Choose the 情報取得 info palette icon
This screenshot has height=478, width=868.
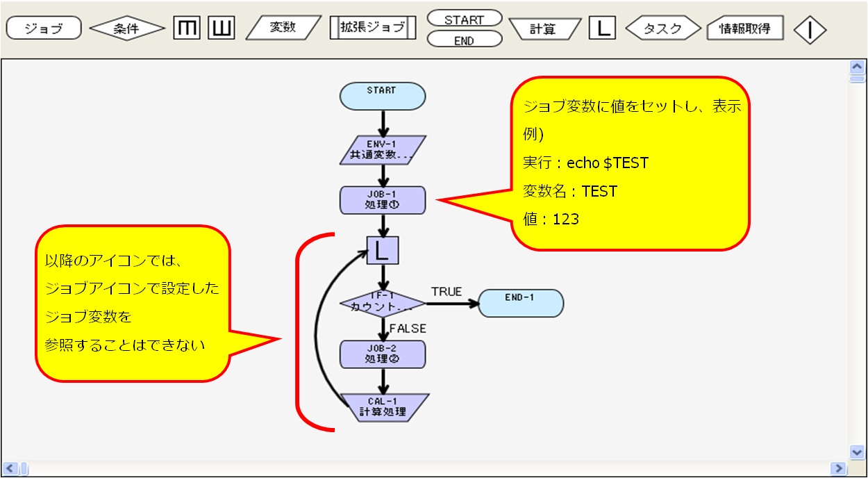pyautogui.click(x=745, y=28)
